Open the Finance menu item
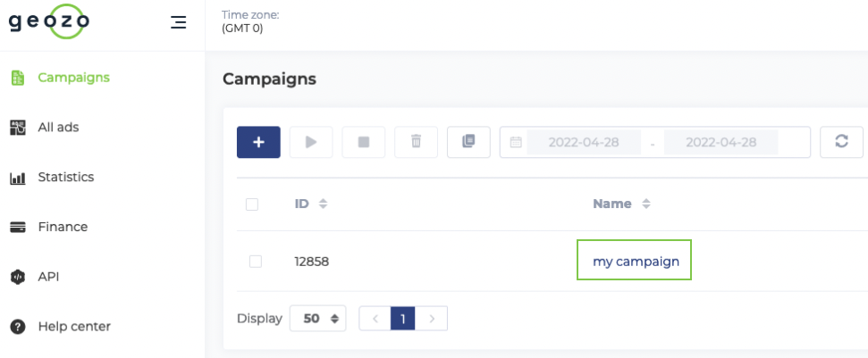The image size is (868, 358). (x=63, y=227)
